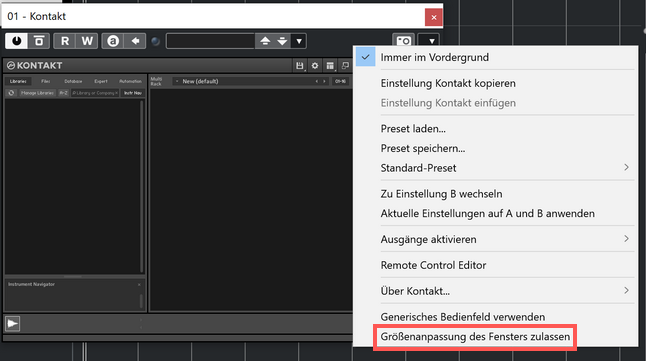Viewport: 646px width, 361px height.
Task: Toggle the Instr Nav button
Action: tap(133, 93)
